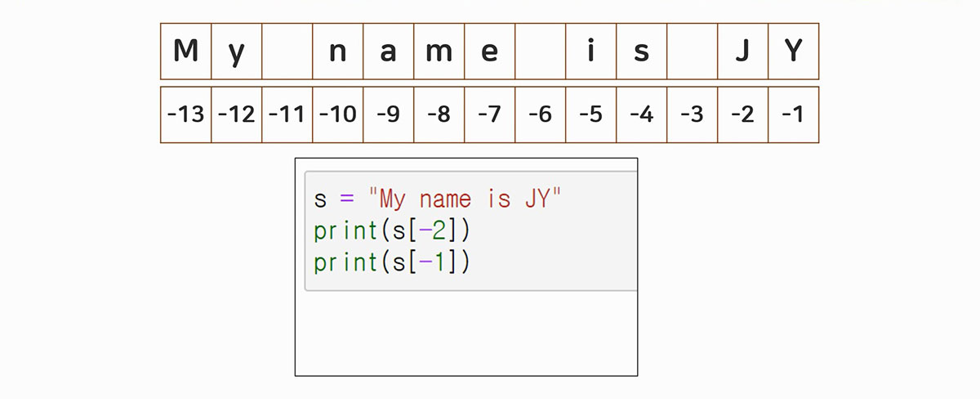Click the index cell "-7"
Image resolution: width=980 pixels, height=399 pixels.
click(x=490, y=114)
